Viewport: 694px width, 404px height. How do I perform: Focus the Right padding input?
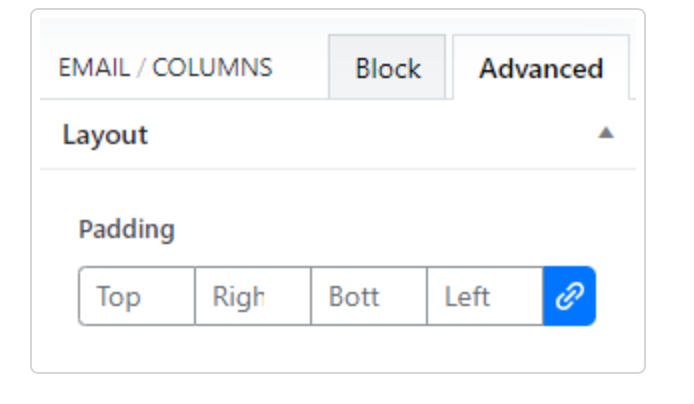tap(253, 296)
